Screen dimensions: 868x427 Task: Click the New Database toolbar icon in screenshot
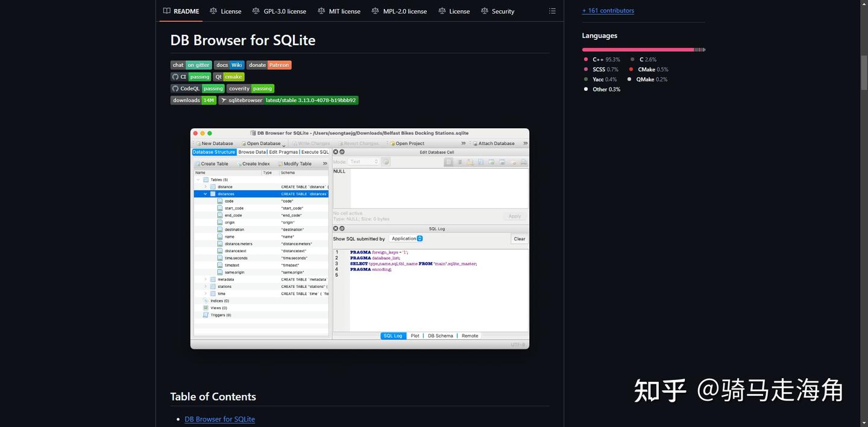[x=198, y=143]
